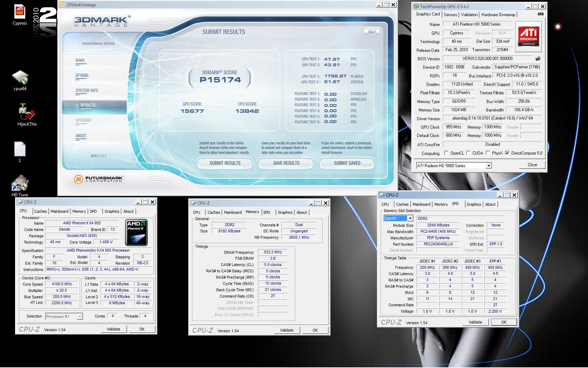Click the BIOS Version field in GPU-Z
The width and height of the screenshot is (588, 368).
488,59
